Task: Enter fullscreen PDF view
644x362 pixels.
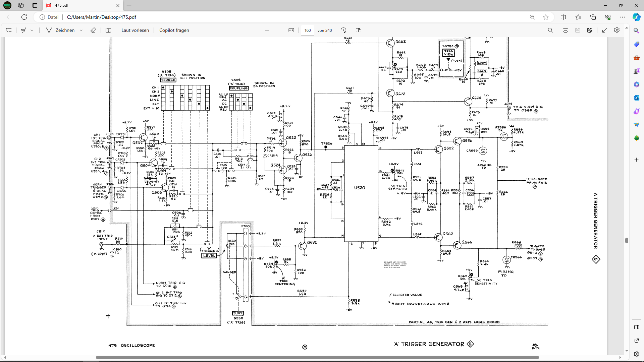Action: tap(605, 30)
